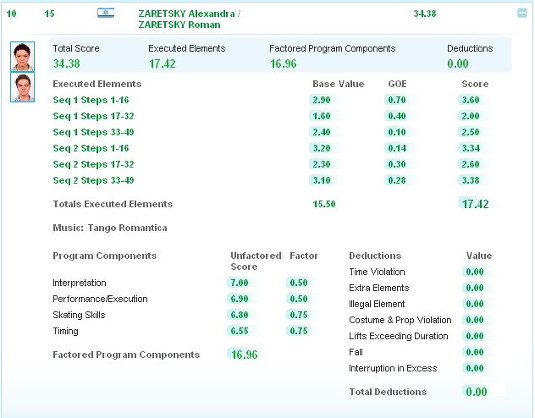Click the Interpretation unfactored score 7.00
This screenshot has height=418, width=535.
(x=239, y=283)
